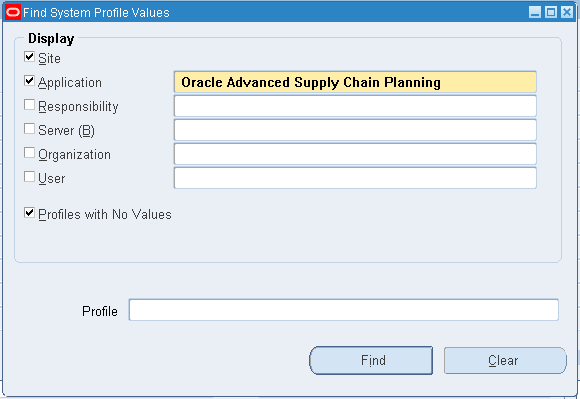Turn on the User checkbox
580x399 pixels.
(30, 177)
